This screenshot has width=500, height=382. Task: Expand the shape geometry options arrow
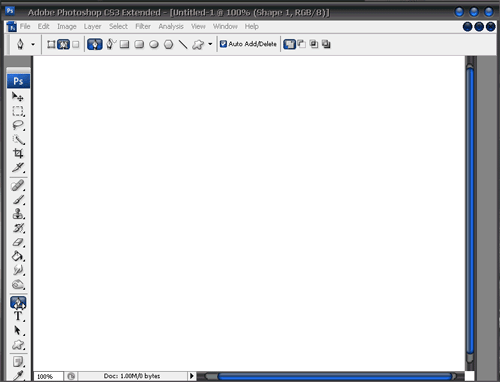[210, 44]
